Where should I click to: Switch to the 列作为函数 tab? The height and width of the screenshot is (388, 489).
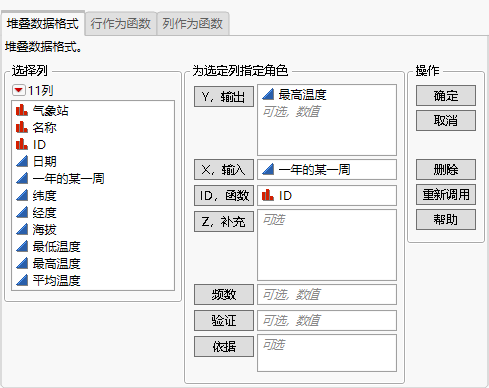[193, 24]
